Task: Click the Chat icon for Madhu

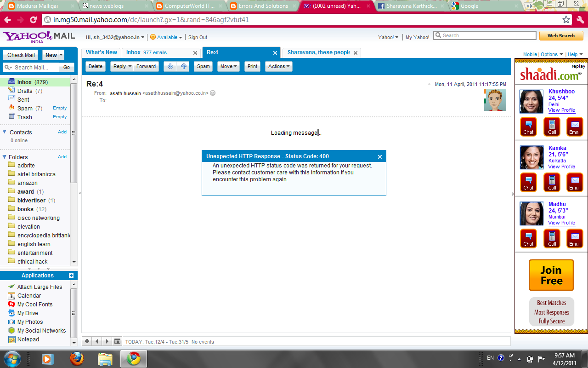Action: pyautogui.click(x=528, y=238)
